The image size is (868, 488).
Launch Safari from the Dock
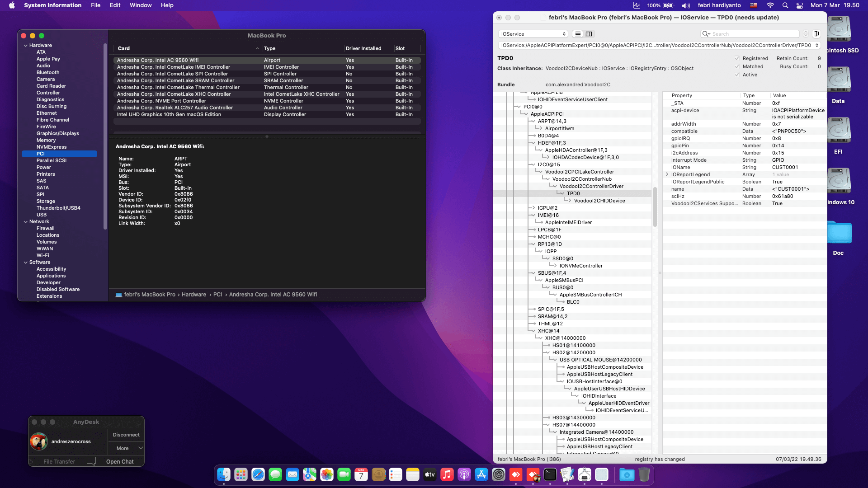point(258,474)
